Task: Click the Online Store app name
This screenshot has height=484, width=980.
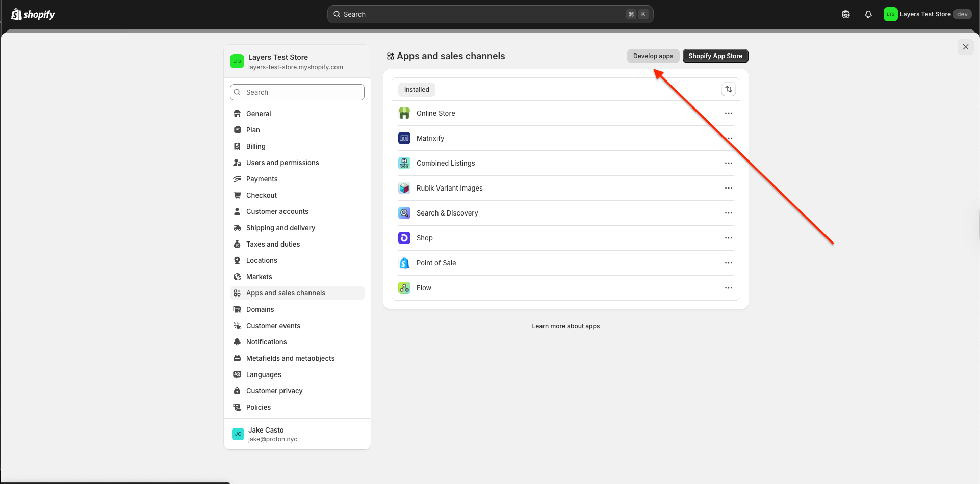Action: pos(435,113)
